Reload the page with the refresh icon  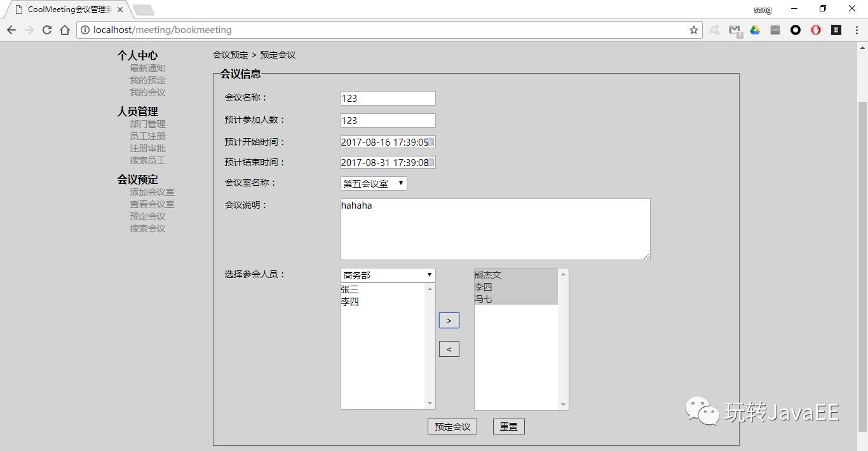pos(46,30)
